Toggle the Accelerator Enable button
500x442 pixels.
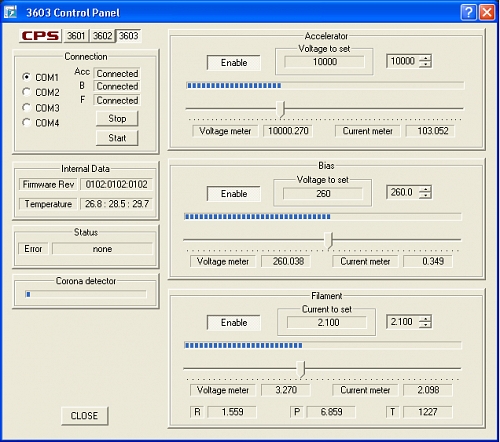tap(234, 63)
